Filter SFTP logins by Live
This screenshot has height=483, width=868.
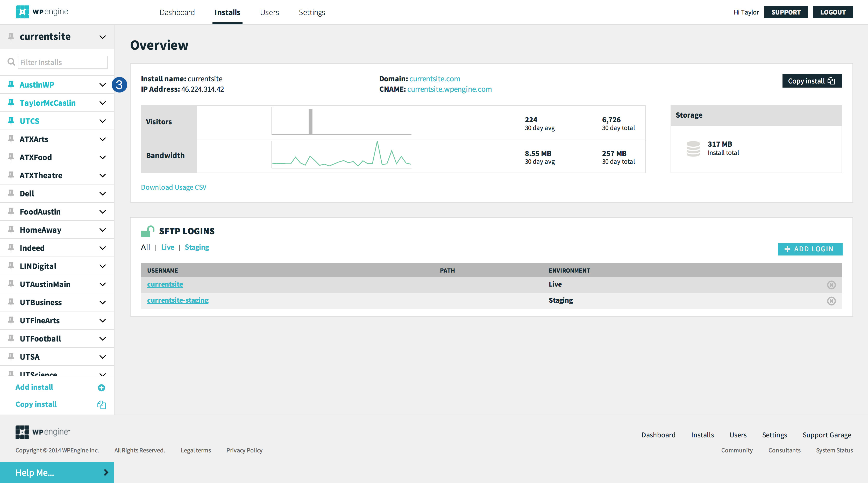pos(167,247)
